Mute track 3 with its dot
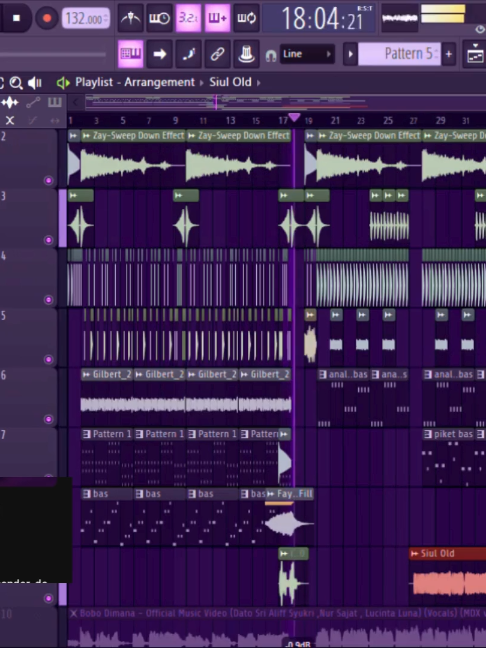486x648 pixels. pos(48,240)
